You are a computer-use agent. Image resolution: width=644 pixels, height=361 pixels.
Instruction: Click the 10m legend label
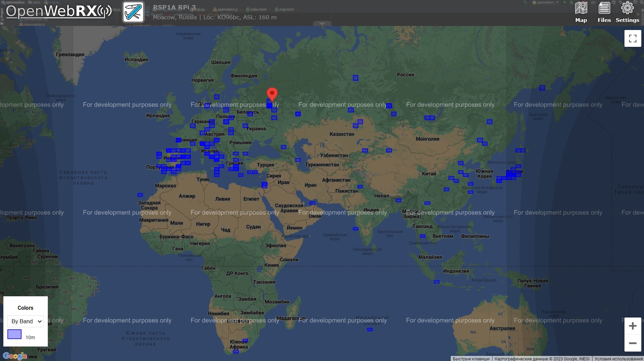pos(30,337)
